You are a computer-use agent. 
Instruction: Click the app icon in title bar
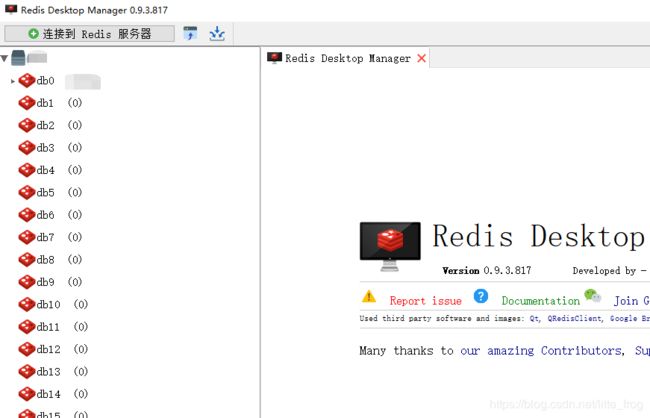(x=11, y=10)
